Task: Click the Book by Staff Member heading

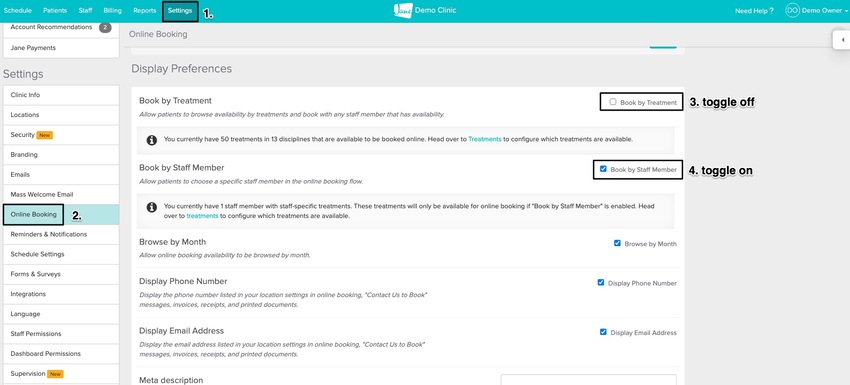Action: (x=182, y=168)
